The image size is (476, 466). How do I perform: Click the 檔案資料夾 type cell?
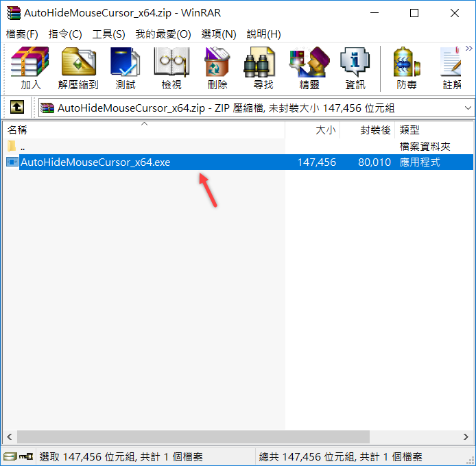(425, 147)
